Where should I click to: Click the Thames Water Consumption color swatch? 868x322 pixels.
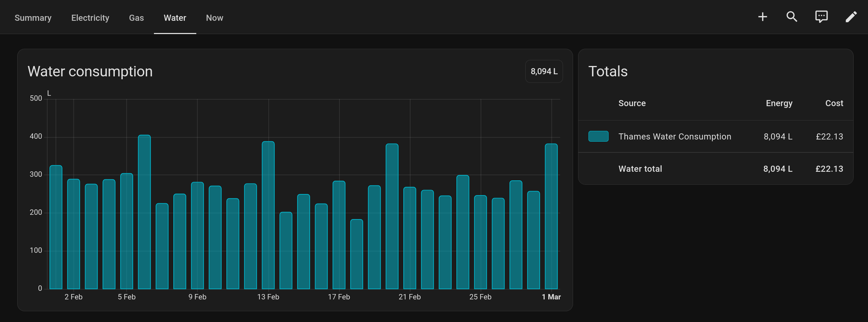pos(599,136)
